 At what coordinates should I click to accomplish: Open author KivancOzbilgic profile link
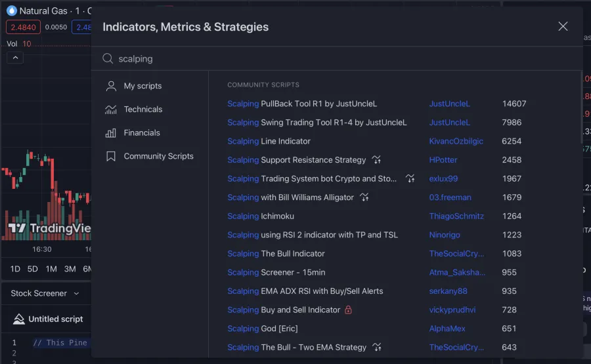point(456,141)
